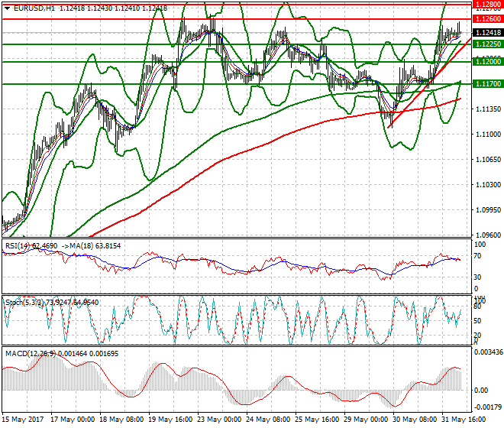Click the 18 May 08:00 time label
This screenshot has height=428, width=504.
coord(121,420)
